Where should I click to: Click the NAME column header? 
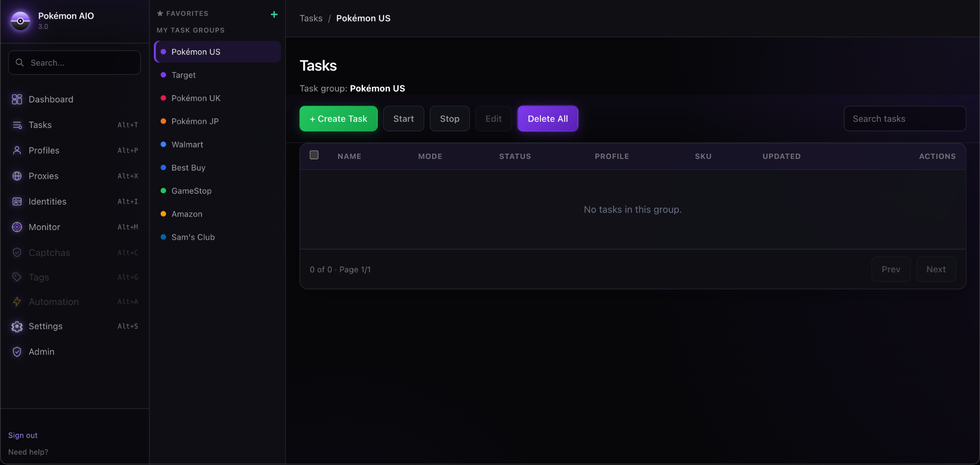pos(349,156)
